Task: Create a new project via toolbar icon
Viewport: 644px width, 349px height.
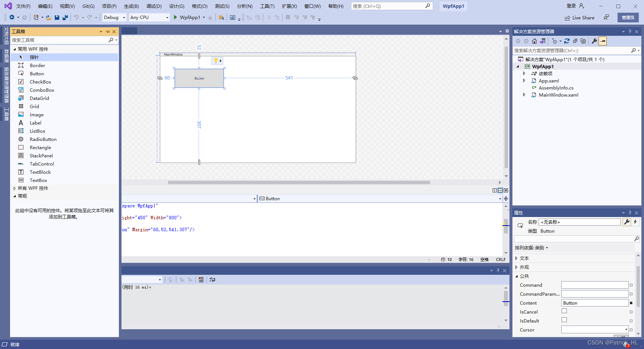Action: 36,18
